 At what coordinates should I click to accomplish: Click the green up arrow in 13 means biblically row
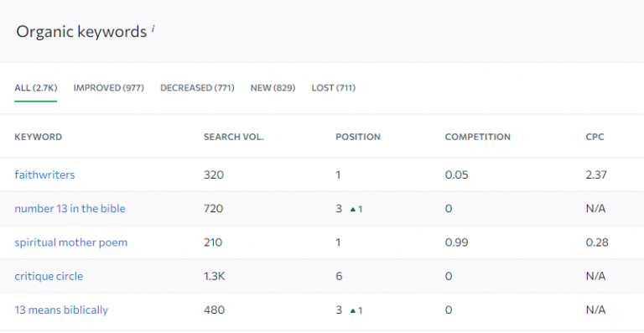[x=353, y=311]
